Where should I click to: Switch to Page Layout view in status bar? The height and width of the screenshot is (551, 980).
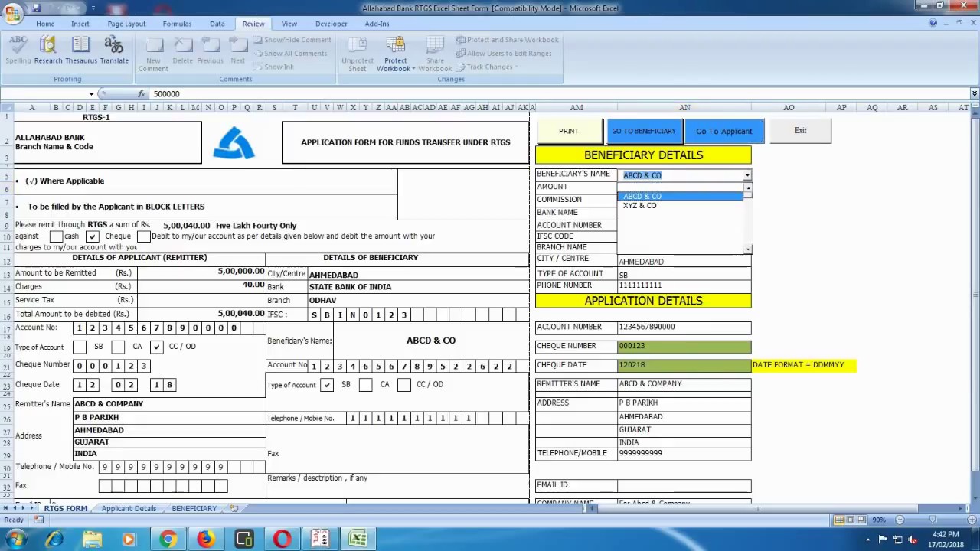(x=851, y=520)
